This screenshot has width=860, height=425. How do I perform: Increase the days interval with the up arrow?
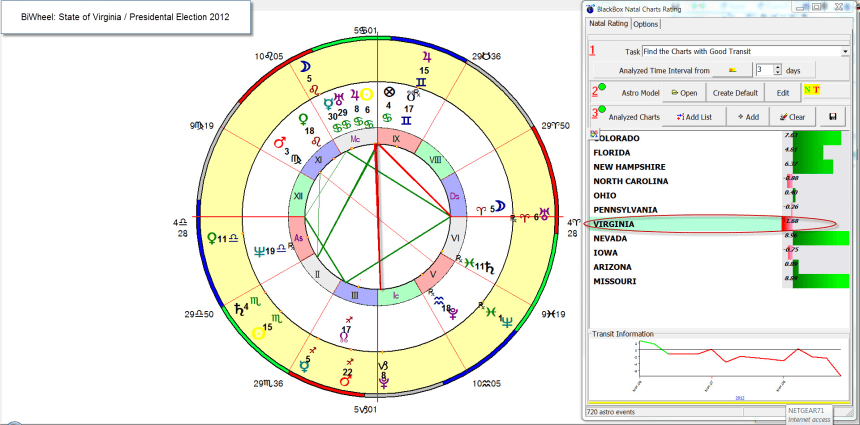777,66
